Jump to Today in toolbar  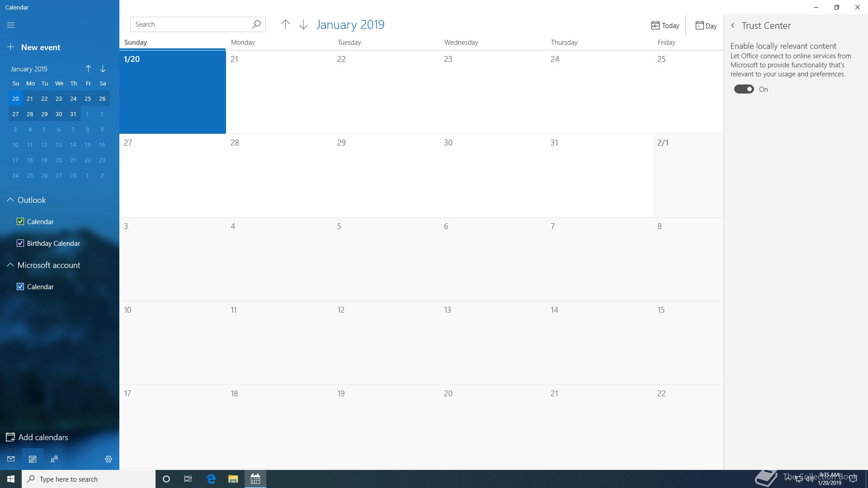[x=665, y=26]
